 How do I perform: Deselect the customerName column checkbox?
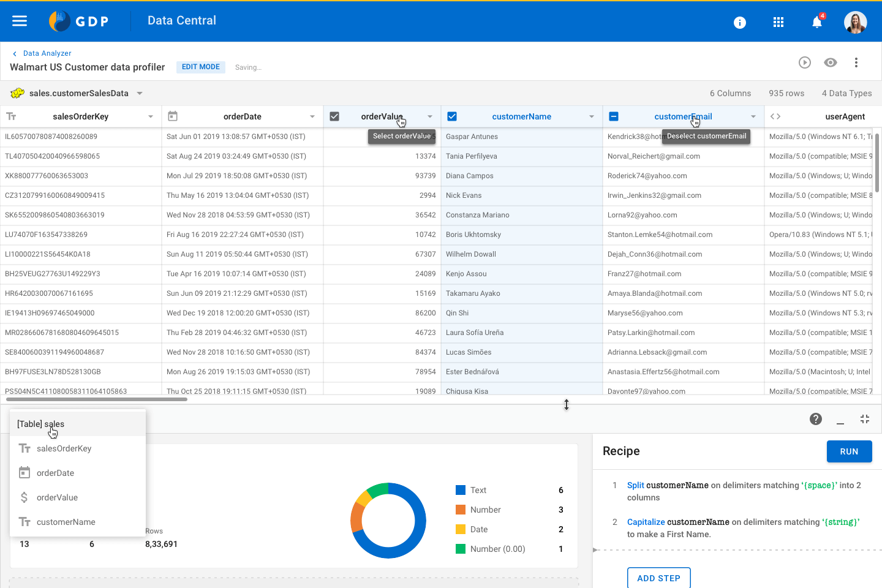tap(452, 116)
